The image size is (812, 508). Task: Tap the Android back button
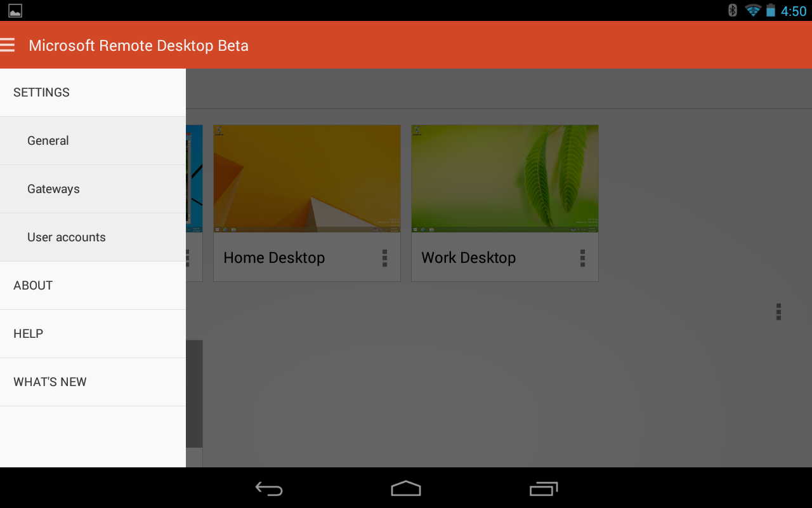click(x=269, y=488)
